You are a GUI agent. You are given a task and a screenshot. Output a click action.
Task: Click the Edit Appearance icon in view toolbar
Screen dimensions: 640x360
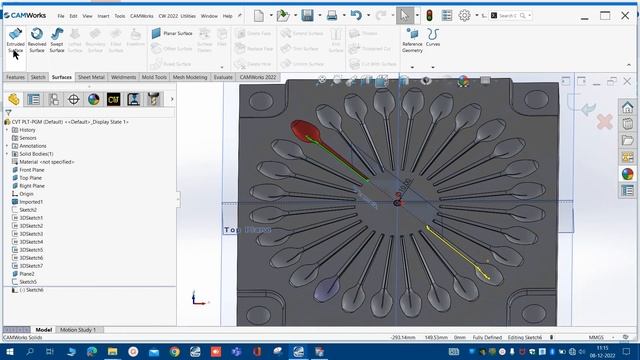click(463, 81)
